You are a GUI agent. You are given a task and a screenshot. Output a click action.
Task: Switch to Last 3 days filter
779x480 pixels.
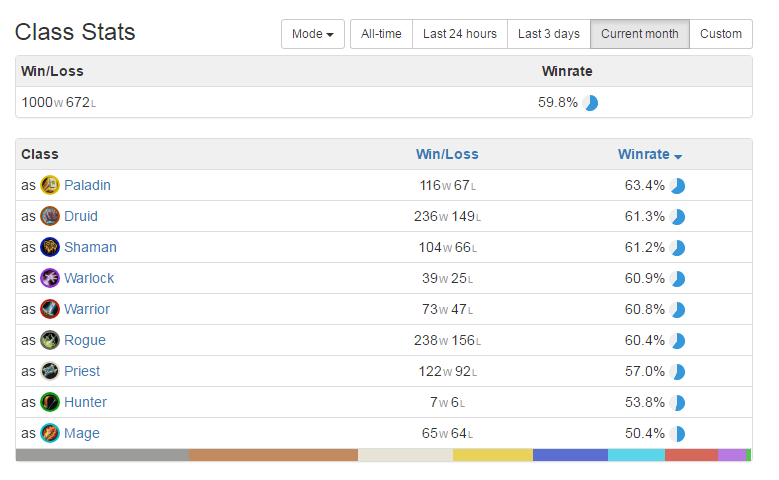548,34
